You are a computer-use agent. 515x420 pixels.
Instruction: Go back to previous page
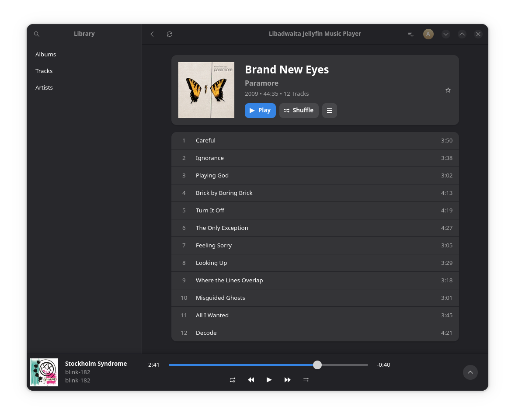pos(152,34)
